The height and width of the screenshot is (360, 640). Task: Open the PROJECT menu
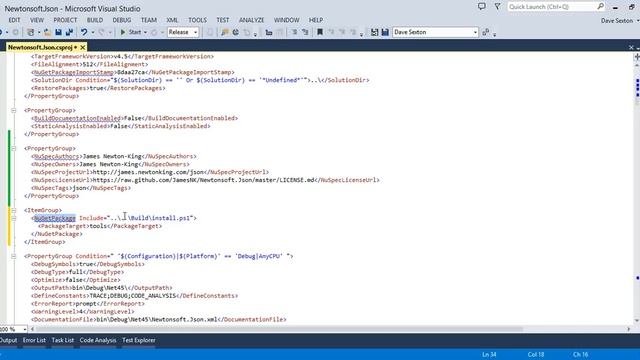pos(65,20)
